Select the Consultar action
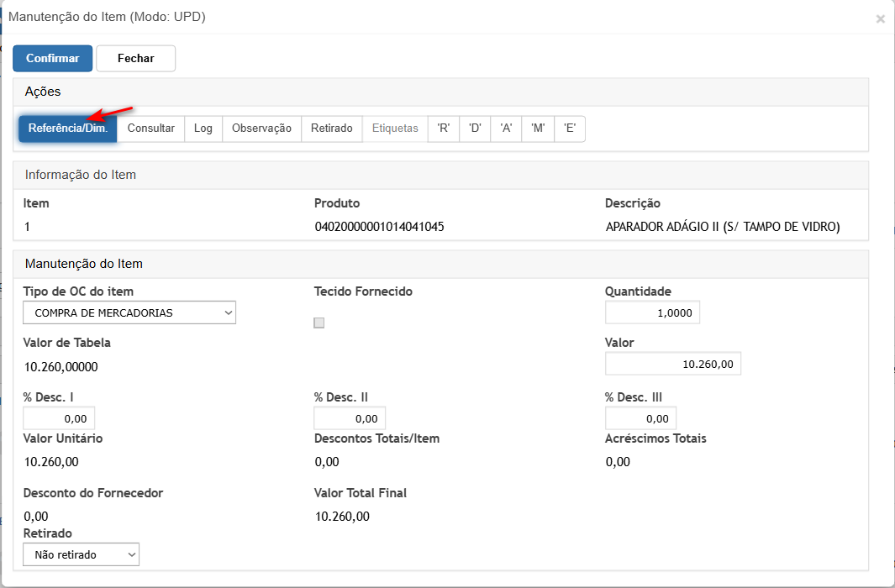The image size is (895, 588). [x=150, y=129]
